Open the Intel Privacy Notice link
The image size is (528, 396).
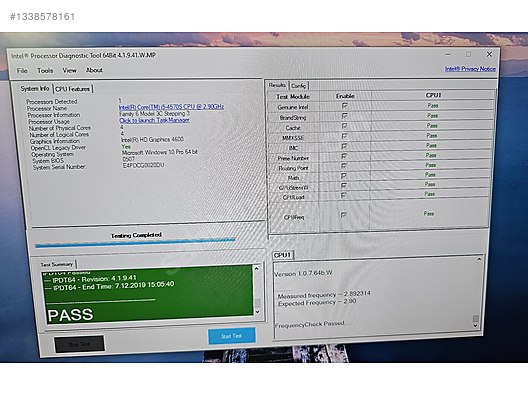pyautogui.click(x=470, y=69)
